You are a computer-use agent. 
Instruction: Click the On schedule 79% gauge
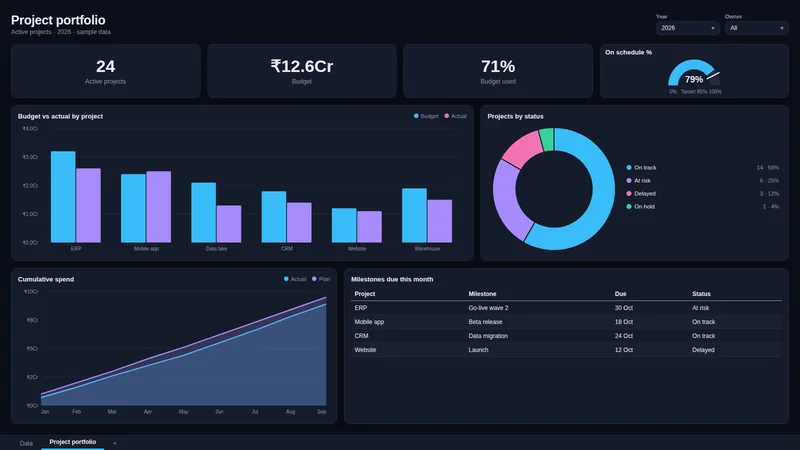pyautogui.click(x=694, y=71)
